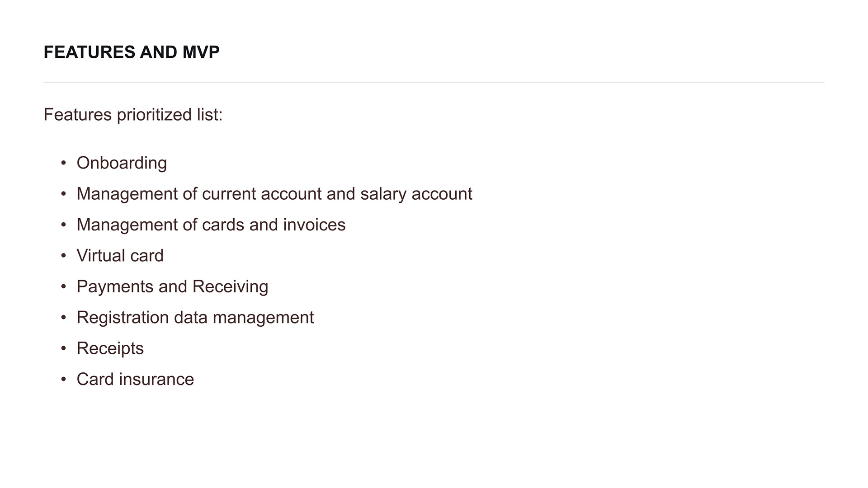This screenshot has width=868, height=488.
Task: Click the bullet point next to Receipts
Action: 64,348
